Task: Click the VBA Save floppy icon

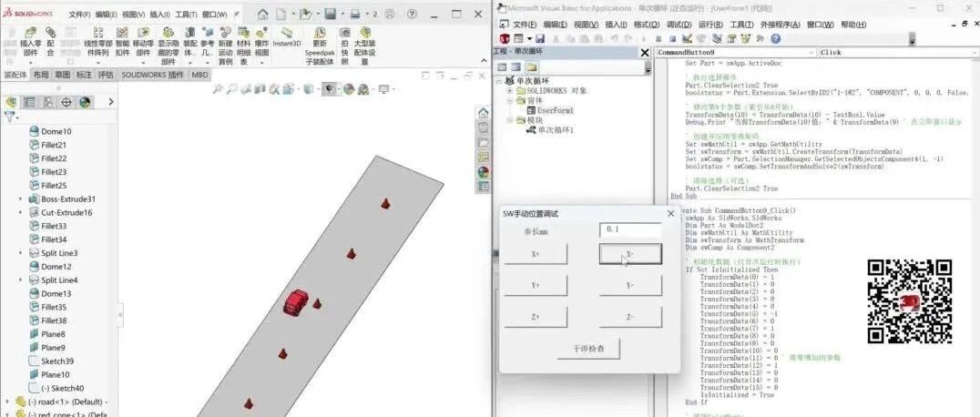Action: pos(542,39)
